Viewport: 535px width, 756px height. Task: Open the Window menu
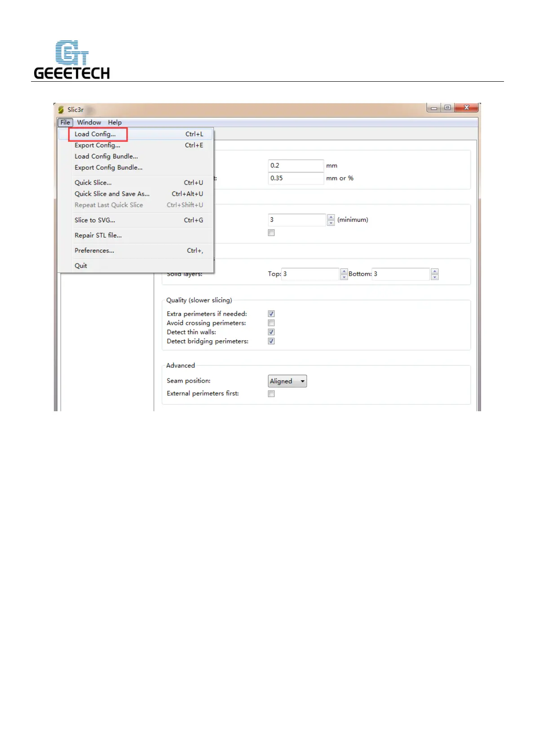[x=89, y=122]
